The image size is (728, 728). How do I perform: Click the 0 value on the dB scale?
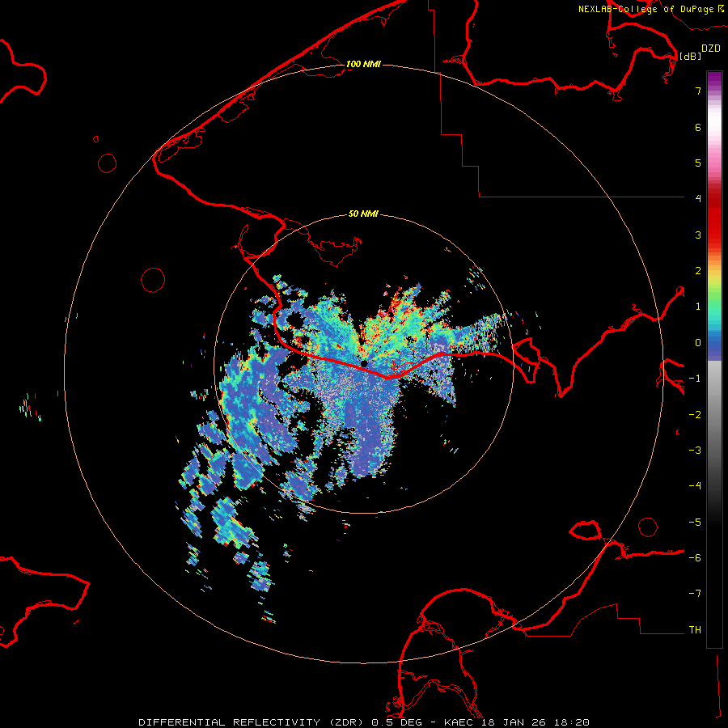tap(698, 343)
